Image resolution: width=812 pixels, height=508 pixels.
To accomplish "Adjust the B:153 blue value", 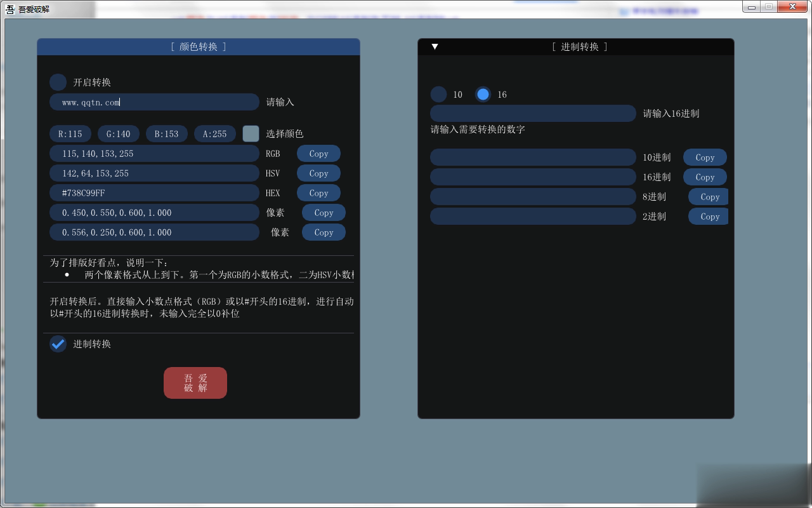I will pos(167,134).
